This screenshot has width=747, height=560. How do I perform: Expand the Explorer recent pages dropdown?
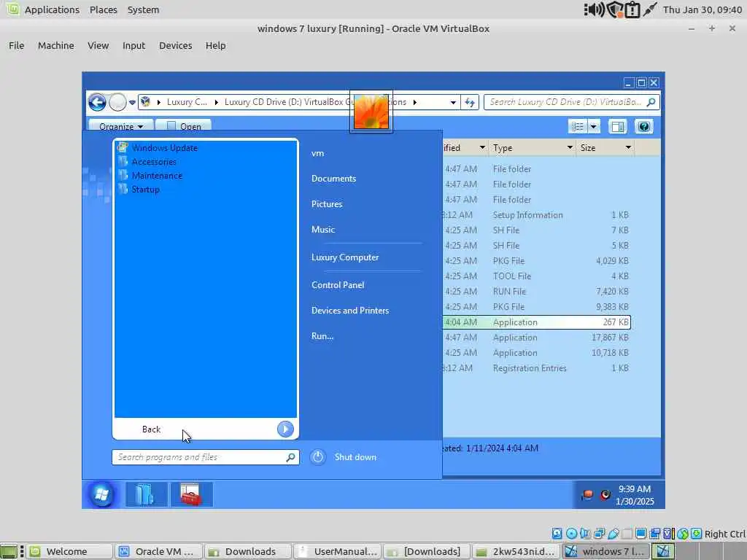tap(132, 102)
